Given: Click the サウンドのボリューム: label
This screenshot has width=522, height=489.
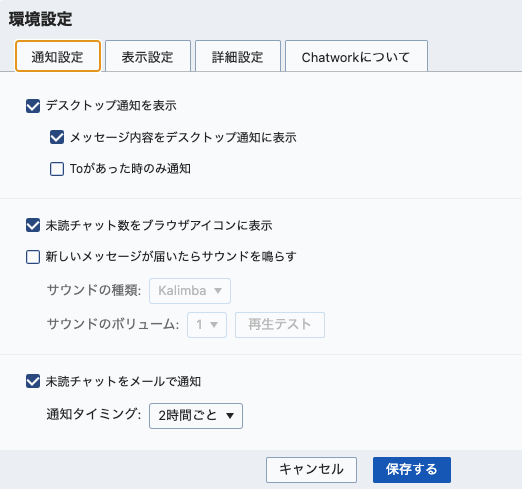Looking at the screenshot, I should [113, 324].
